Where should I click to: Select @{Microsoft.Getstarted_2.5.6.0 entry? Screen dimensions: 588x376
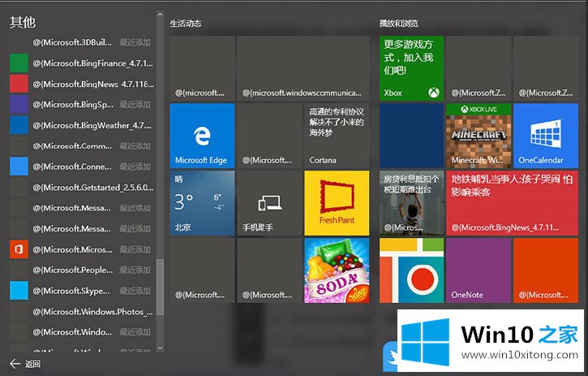pyautogui.click(x=81, y=187)
